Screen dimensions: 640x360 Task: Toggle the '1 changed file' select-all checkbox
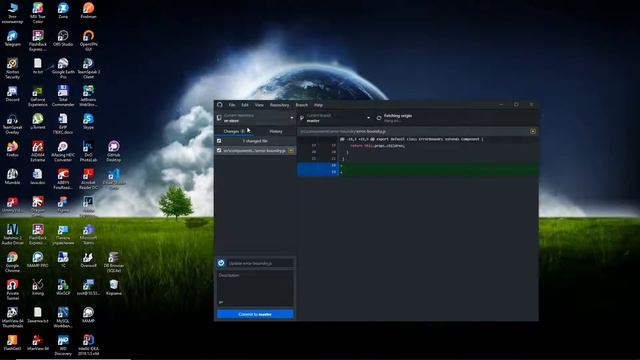(219, 141)
